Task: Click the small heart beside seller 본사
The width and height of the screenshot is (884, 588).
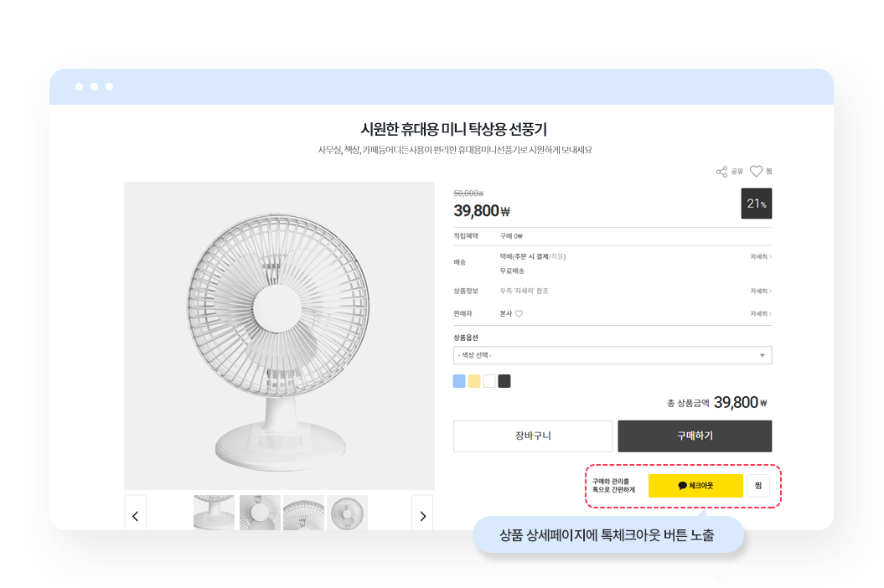Action: [x=519, y=314]
